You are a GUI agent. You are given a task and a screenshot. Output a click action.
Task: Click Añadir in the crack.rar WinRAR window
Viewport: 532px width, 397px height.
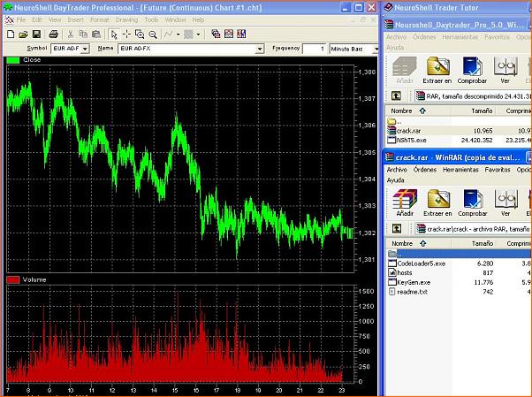point(405,202)
